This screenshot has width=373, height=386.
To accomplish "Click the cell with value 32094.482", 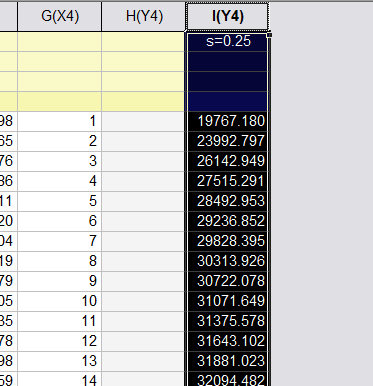I will point(228,379).
